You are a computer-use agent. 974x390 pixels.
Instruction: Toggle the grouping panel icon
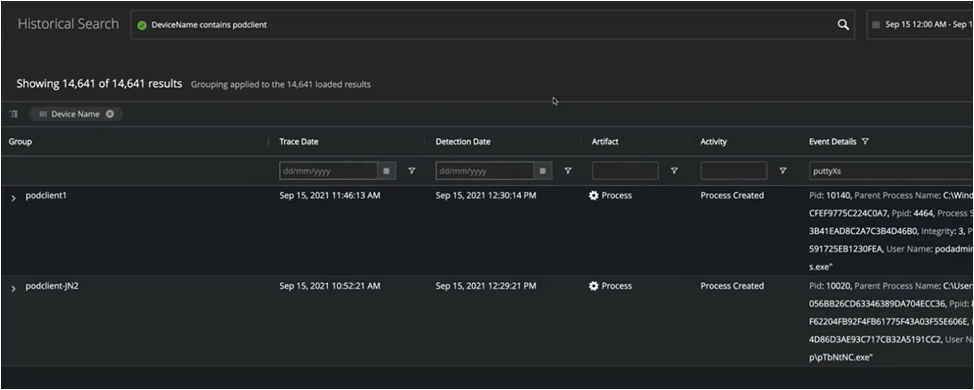pyautogui.click(x=14, y=114)
